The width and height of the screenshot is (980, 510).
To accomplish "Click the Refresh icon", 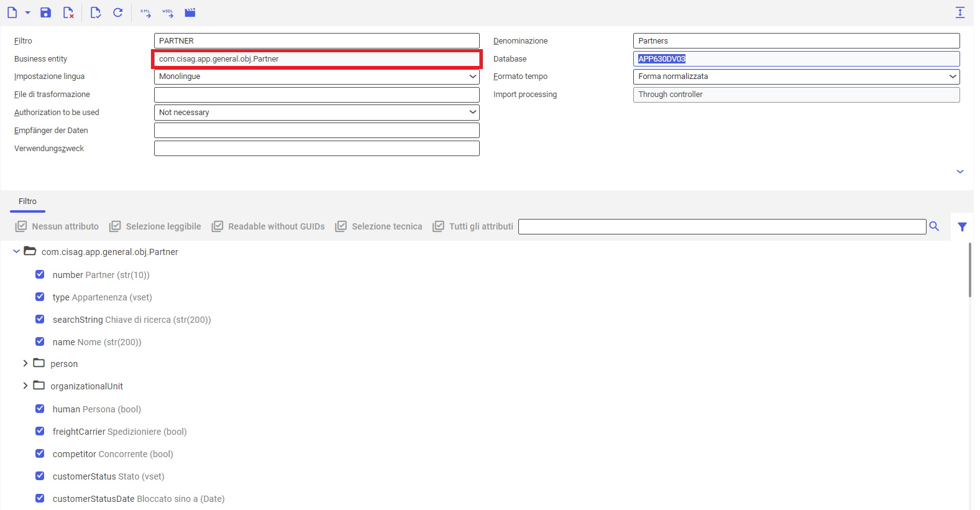I will coord(117,12).
